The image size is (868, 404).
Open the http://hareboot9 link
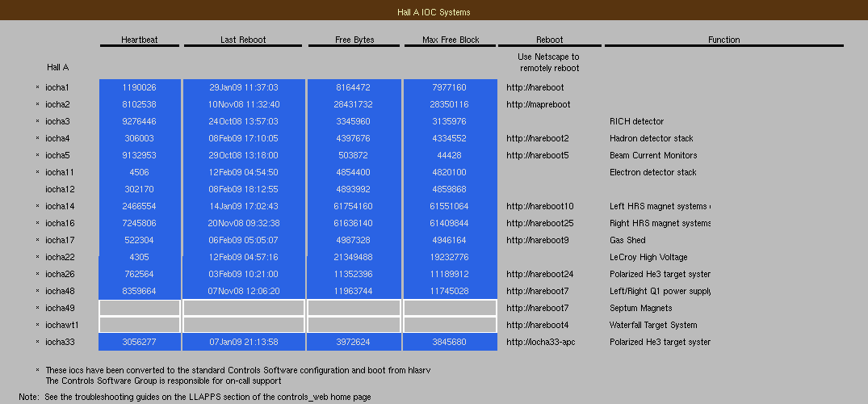[x=538, y=240]
